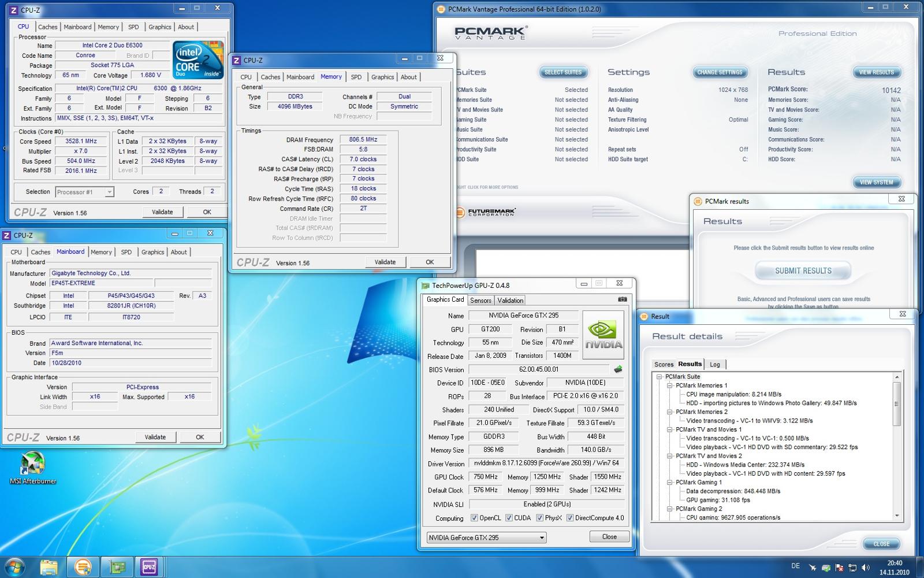Collapse the PCMark TV and Movies 1 node
Image resolution: width=924 pixels, height=578 pixels.
(x=669, y=429)
